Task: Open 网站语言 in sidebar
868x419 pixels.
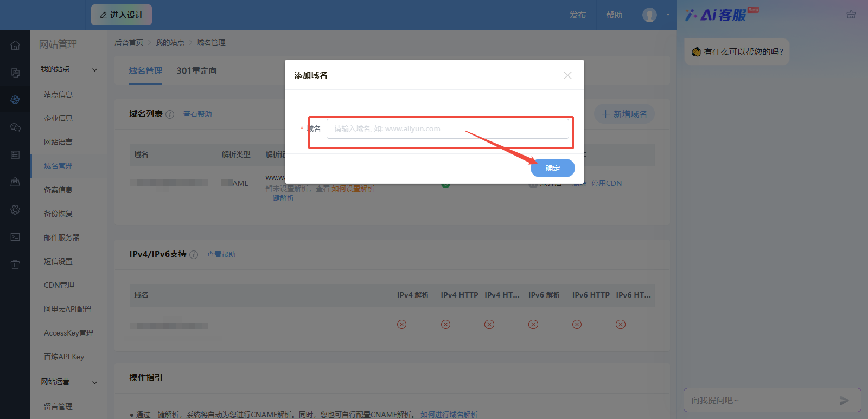Action: pyautogui.click(x=58, y=142)
